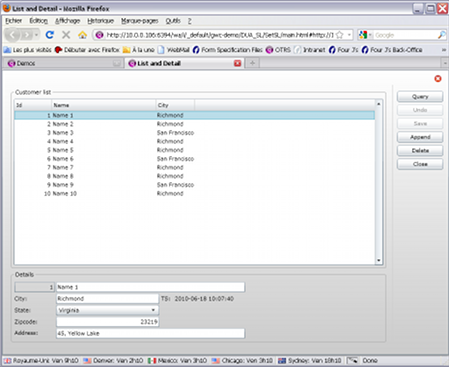Close the List and Detail tab

tap(237, 63)
